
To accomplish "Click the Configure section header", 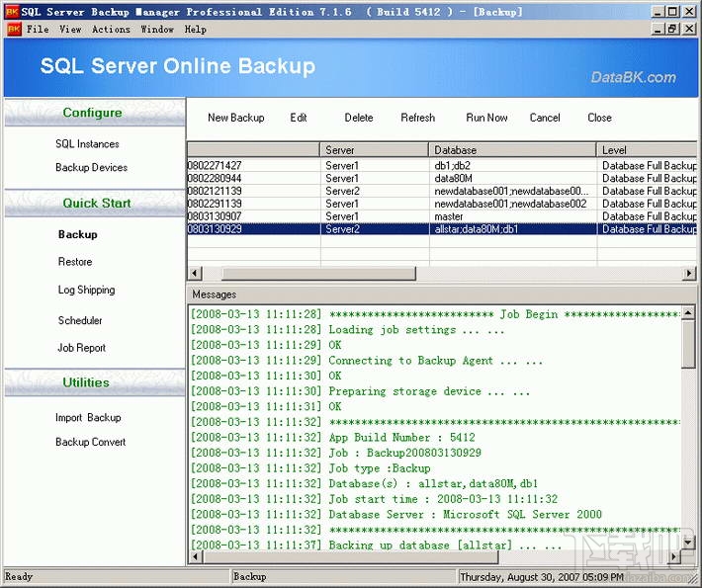I will (95, 113).
